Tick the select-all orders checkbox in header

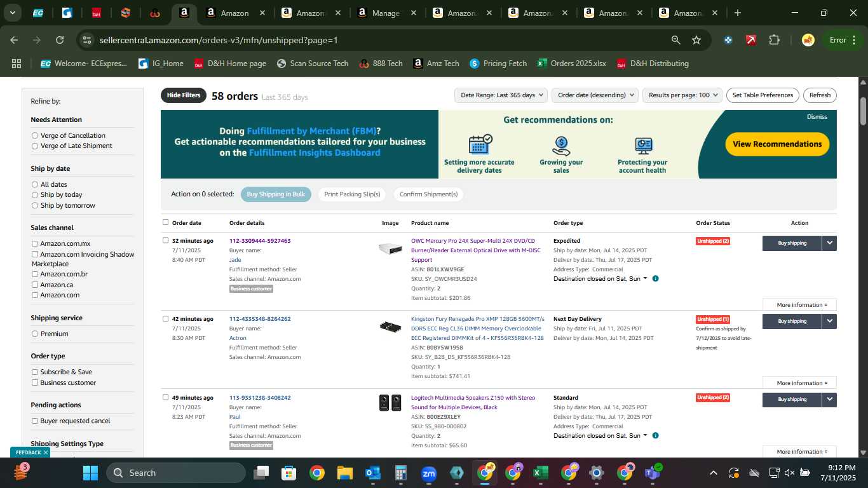pos(166,222)
